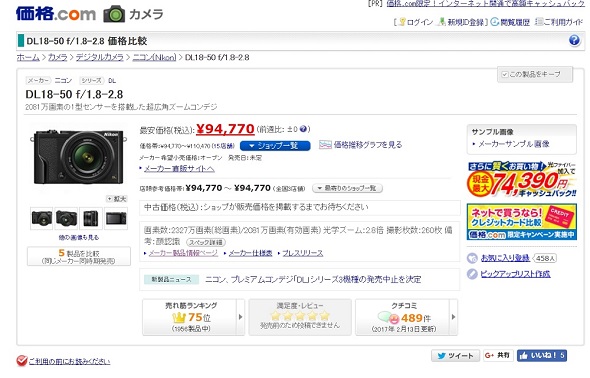Click the ¥94,770 lowest price link
Image resolution: width=590 pixels, height=378 pixels.
[x=225, y=129]
